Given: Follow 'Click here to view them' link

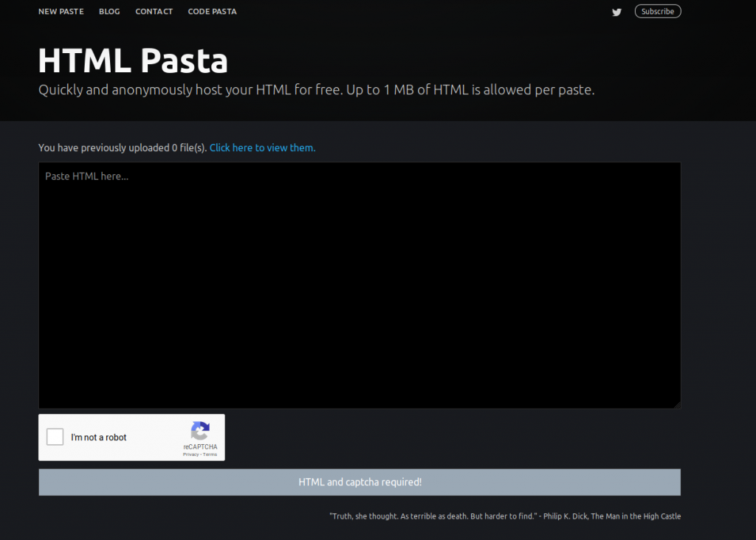Looking at the screenshot, I should coord(262,148).
